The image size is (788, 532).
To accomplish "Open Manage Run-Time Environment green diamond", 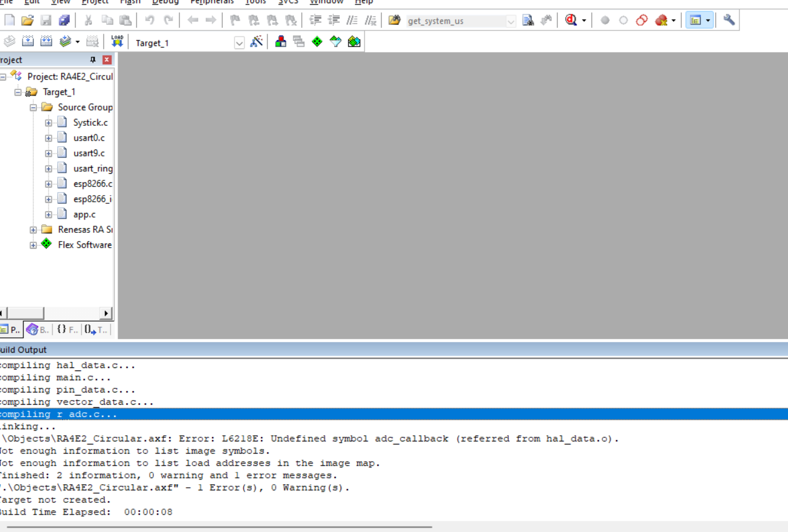I will coord(317,42).
